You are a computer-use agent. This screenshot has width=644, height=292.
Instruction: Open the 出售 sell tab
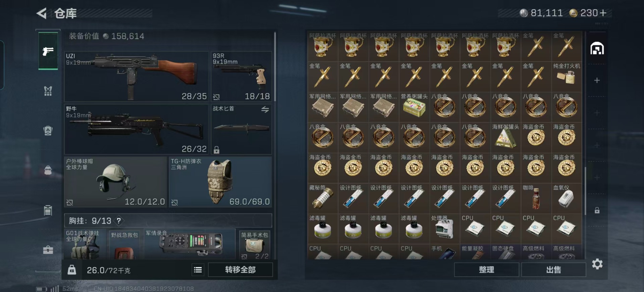pos(553,270)
